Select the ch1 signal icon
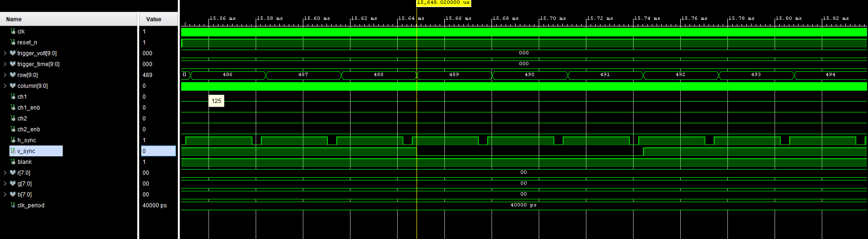This screenshot has width=868, height=239. point(13,96)
